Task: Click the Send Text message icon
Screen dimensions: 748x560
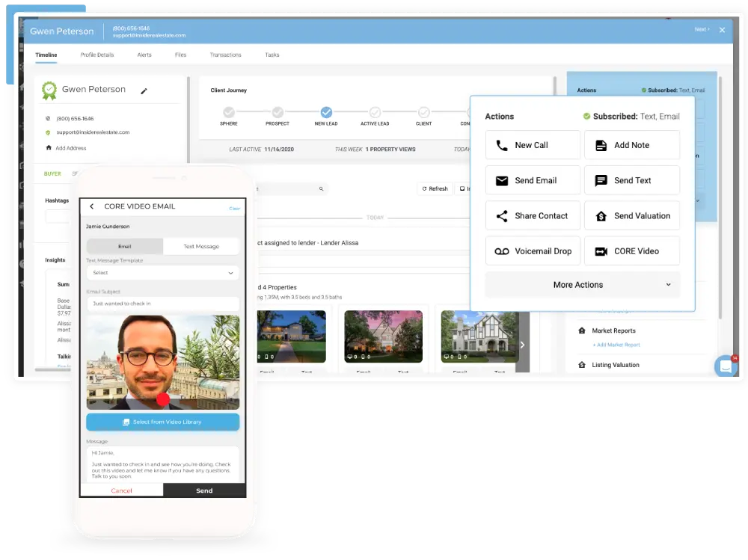Action: [601, 180]
